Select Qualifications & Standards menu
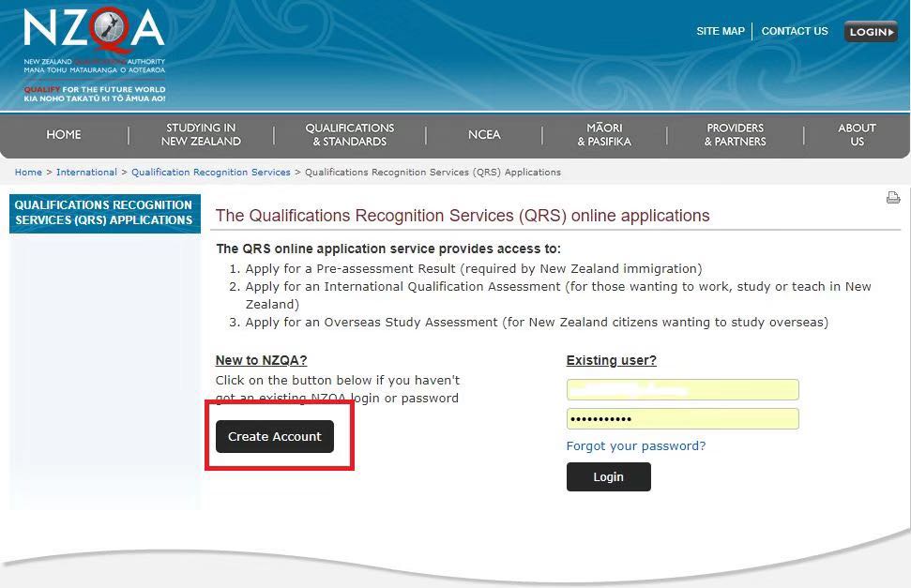This screenshot has width=911, height=588. tap(349, 135)
